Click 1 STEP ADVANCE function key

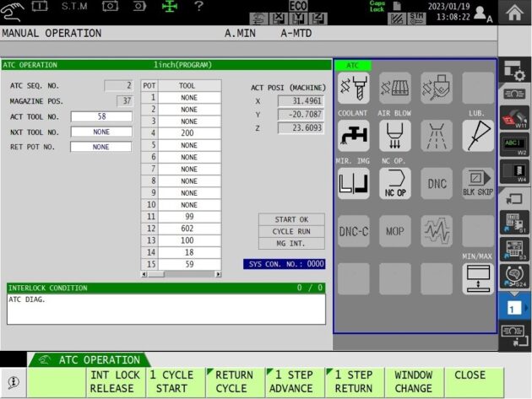[x=295, y=382]
